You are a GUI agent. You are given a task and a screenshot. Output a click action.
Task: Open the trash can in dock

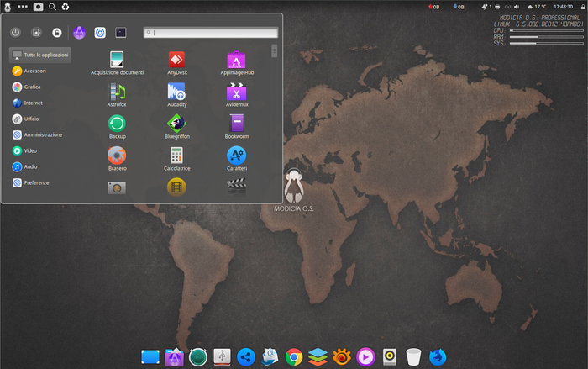(412, 356)
